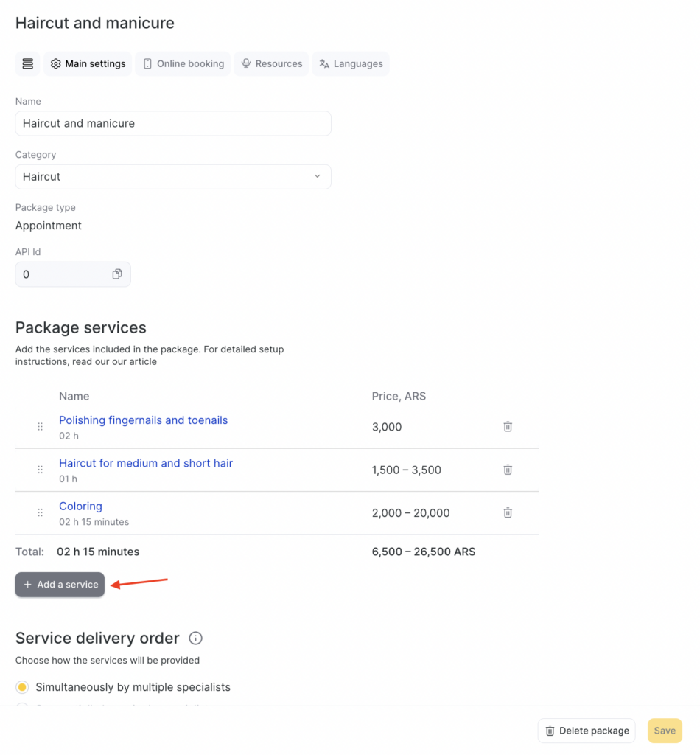Click the Delete package button
The height and width of the screenshot is (755, 700).
(x=587, y=731)
